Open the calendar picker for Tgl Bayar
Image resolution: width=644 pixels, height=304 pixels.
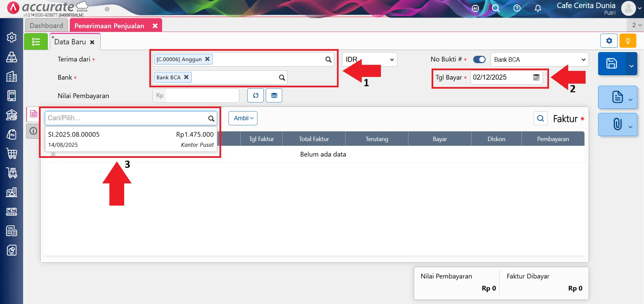536,78
